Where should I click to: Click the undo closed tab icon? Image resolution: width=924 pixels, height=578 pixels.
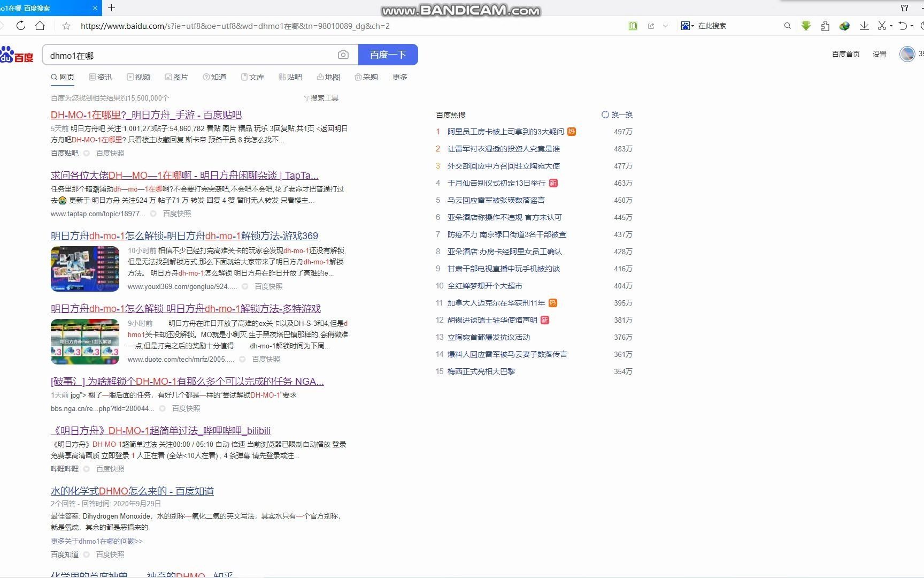point(903,26)
